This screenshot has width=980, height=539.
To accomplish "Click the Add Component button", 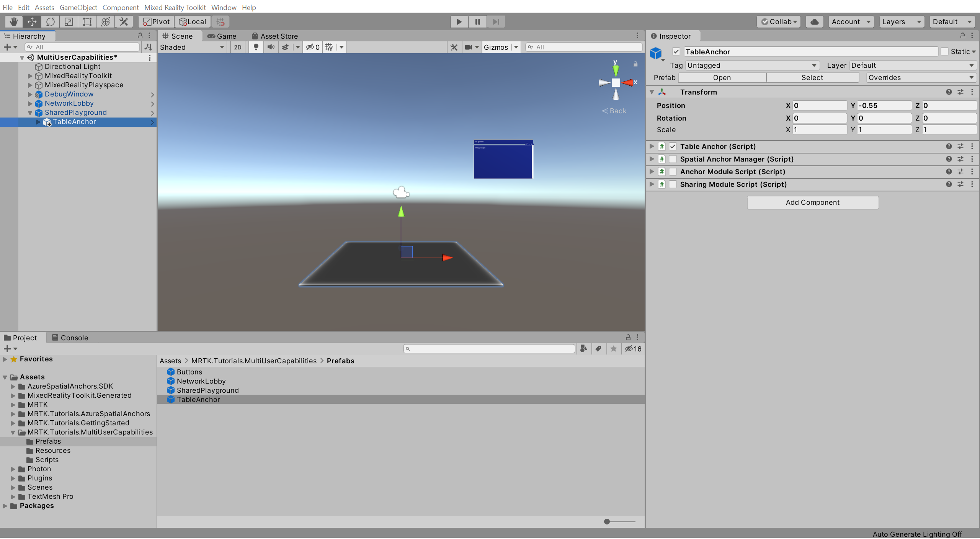I will tap(812, 203).
